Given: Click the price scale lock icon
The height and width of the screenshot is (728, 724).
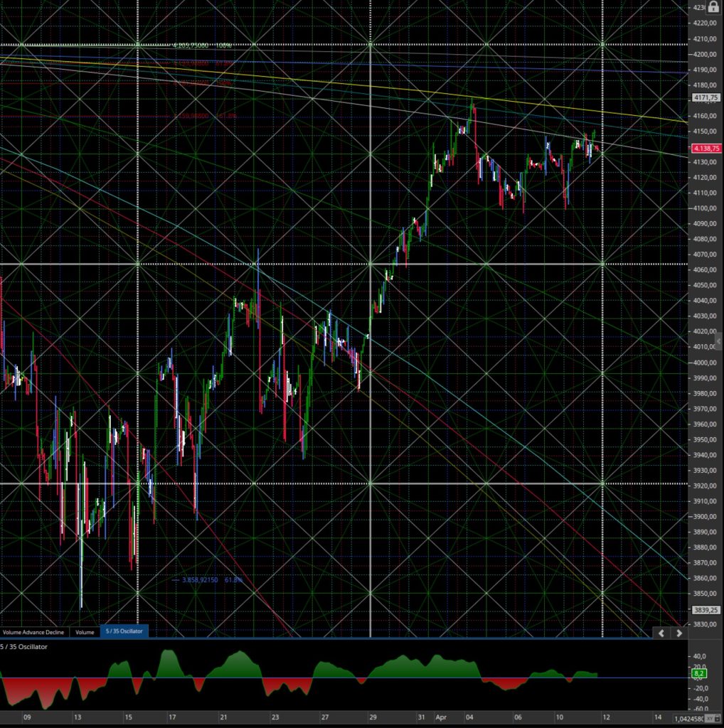Looking at the screenshot, I should [x=713, y=6].
